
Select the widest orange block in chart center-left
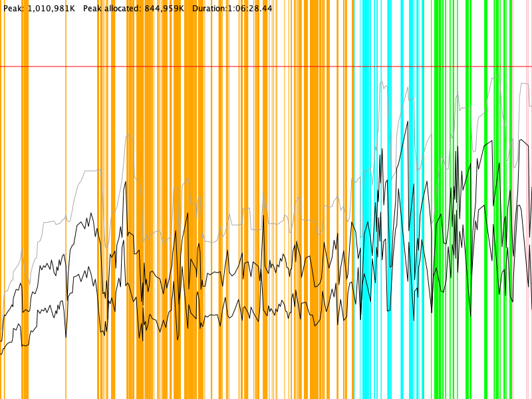(194, 199)
